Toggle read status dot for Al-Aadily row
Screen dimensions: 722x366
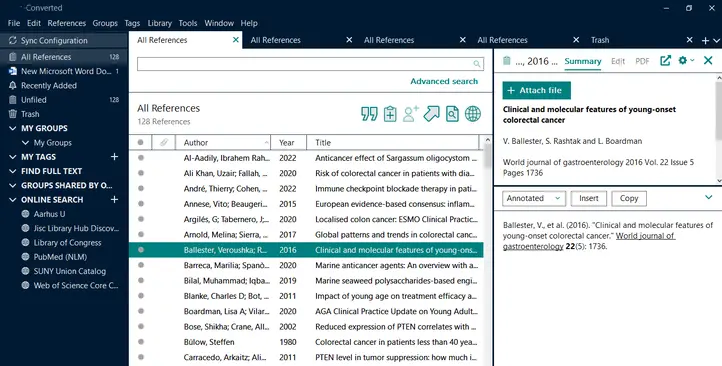point(141,157)
